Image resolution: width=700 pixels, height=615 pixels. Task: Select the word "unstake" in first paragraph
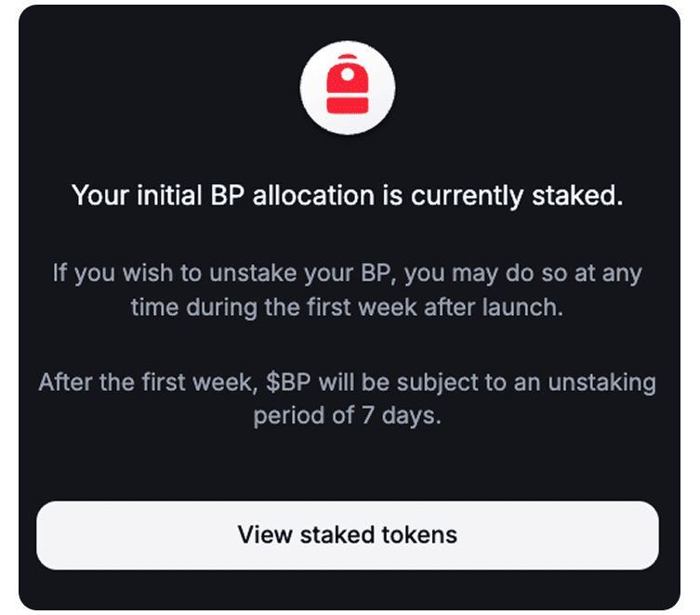click(x=218, y=275)
